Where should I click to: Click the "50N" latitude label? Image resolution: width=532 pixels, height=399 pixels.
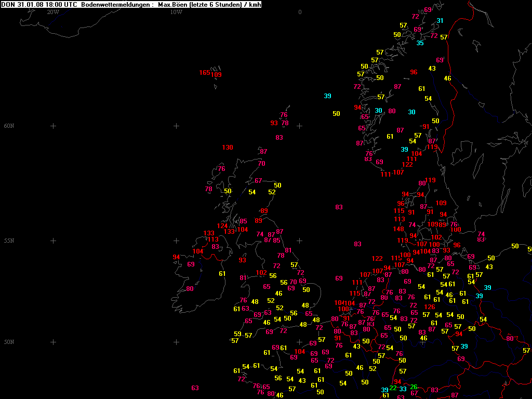9,342
